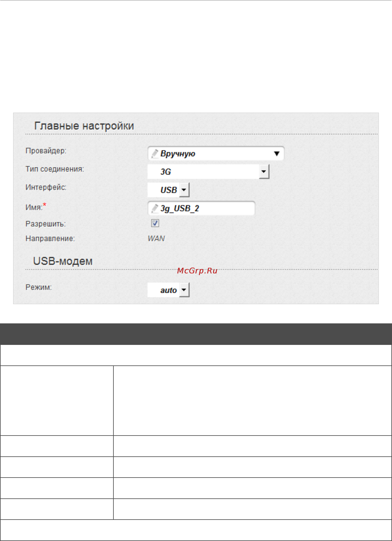The image size is (392, 541).
Task: Click the 3G value in connection type box
Action: pos(166,172)
